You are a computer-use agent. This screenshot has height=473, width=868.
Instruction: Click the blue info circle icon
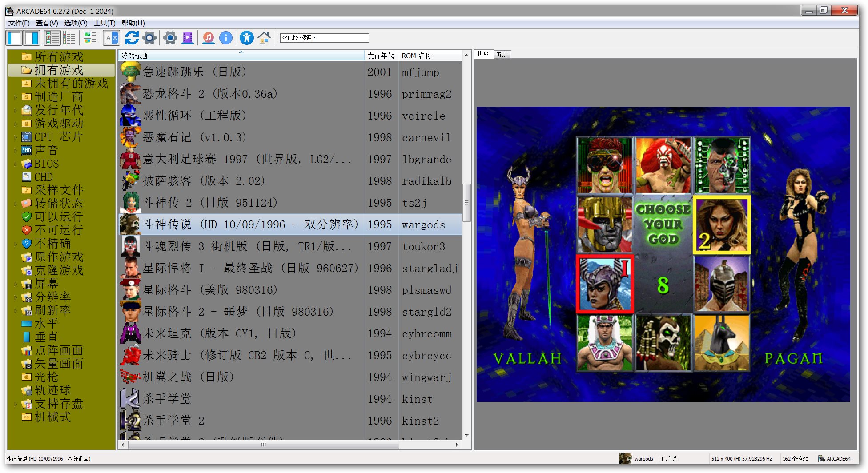(226, 38)
